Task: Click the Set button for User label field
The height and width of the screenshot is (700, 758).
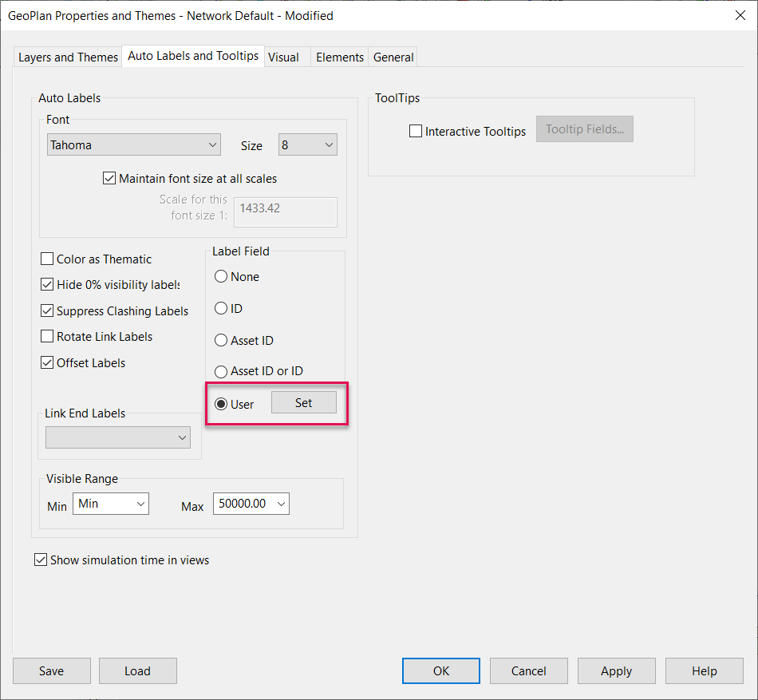Action: tap(303, 401)
